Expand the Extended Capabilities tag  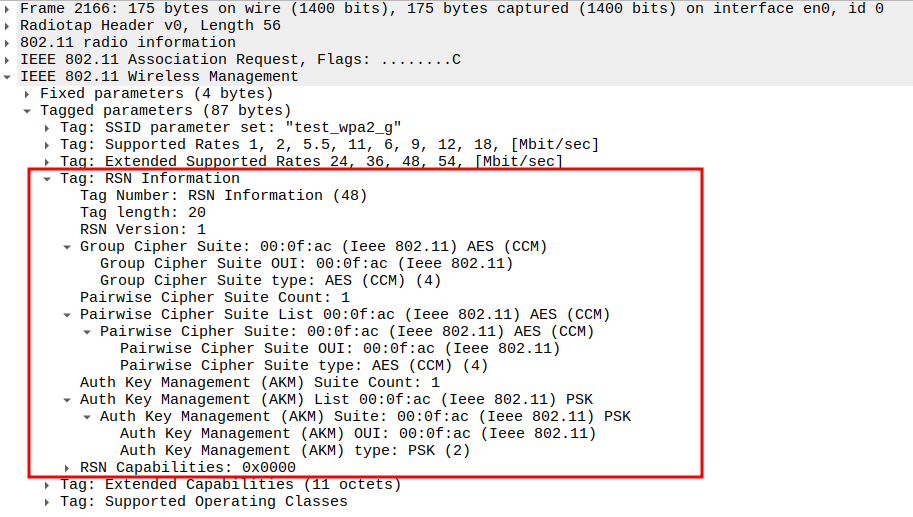(48, 484)
